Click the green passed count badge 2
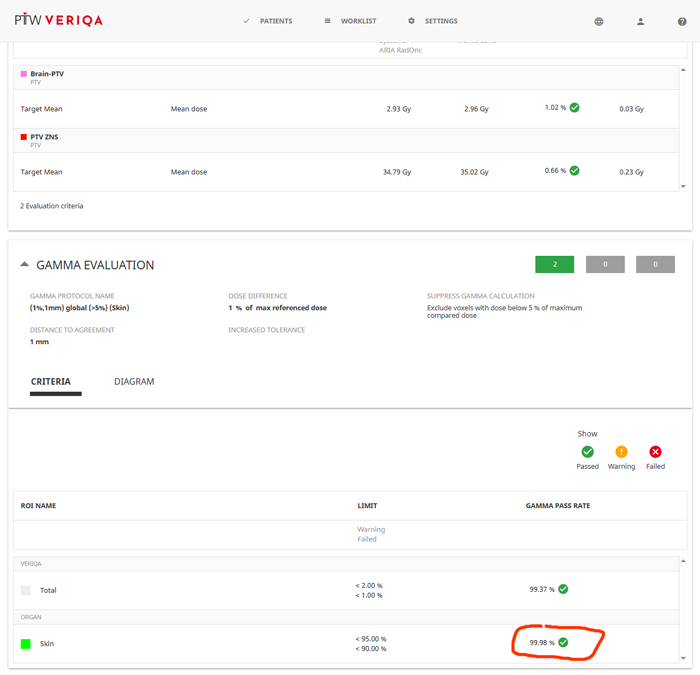 [554, 264]
